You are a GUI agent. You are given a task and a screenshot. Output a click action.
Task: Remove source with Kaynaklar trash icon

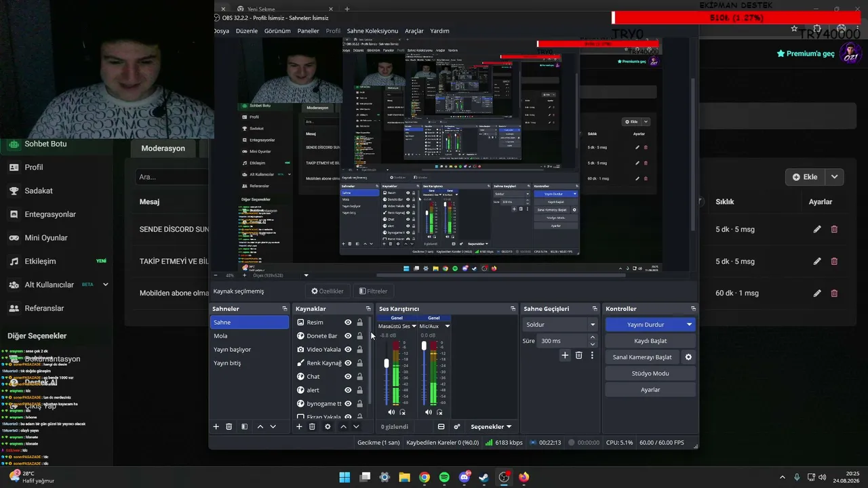[312, 426]
